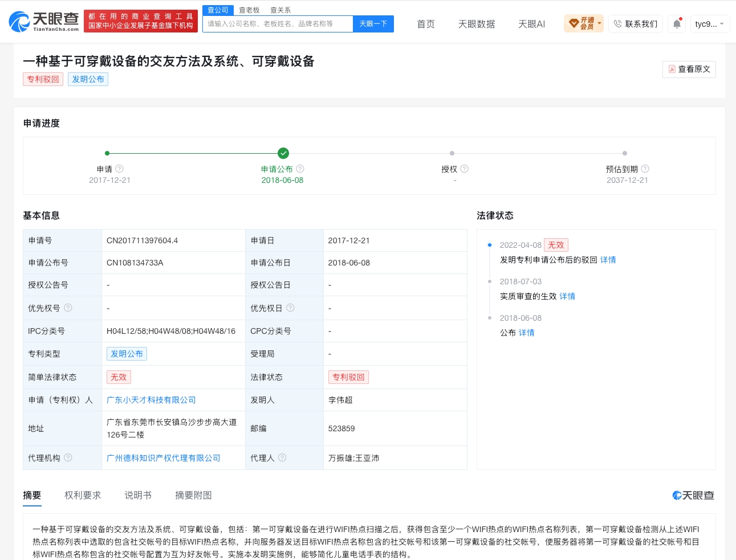The width and height of the screenshot is (736, 560).
Task: Select the 查公司 search tab
Action: (x=218, y=10)
